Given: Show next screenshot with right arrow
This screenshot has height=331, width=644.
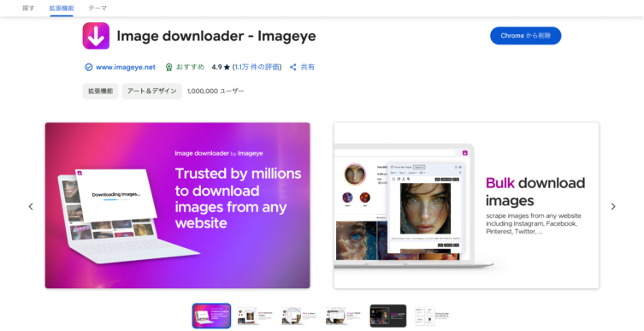Looking at the screenshot, I should (613, 206).
